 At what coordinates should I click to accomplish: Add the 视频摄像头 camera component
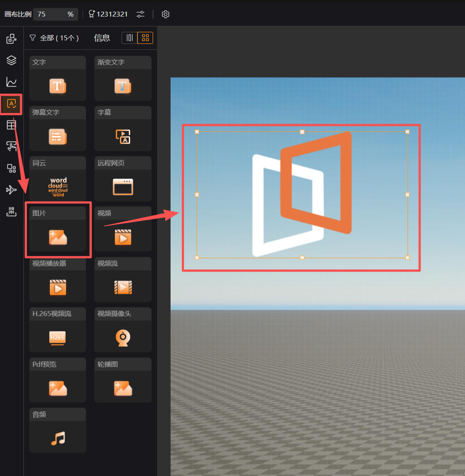point(123,330)
